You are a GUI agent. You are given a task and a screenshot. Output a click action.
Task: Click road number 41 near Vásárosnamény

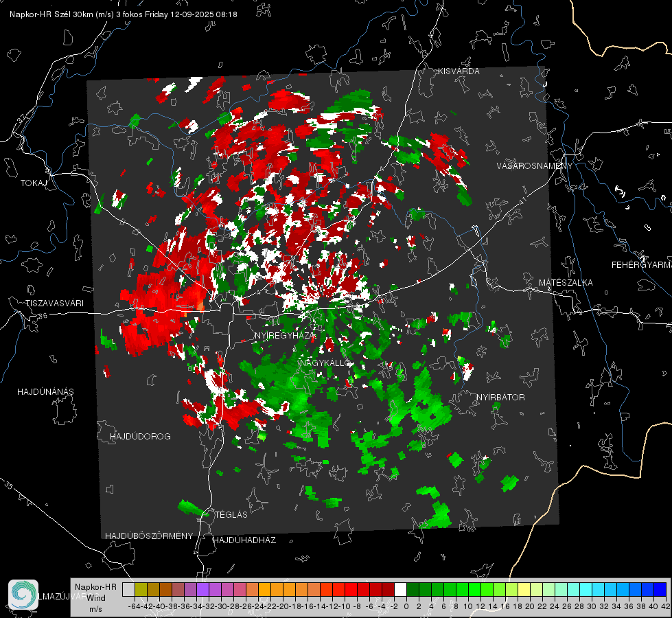(x=522, y=201)
